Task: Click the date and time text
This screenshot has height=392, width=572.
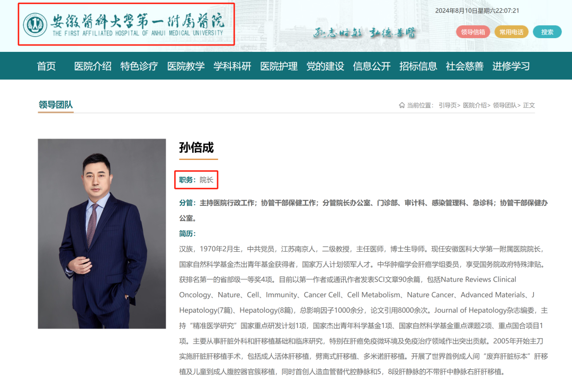Action: (477, 11)
